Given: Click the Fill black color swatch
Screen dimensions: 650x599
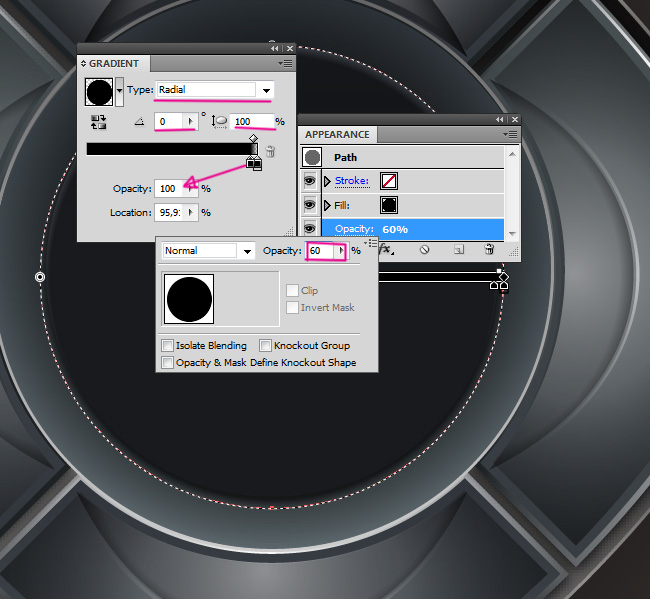Looking at the screenshot, I should 389,205.
